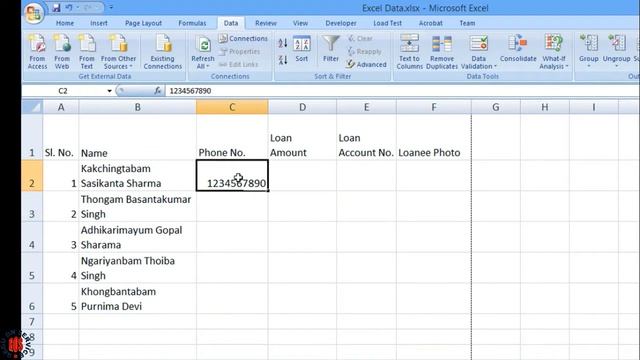640x360 pixels.
Task: Open the Formulas tab
Action: pyautogui.click(x=192, y=23)
